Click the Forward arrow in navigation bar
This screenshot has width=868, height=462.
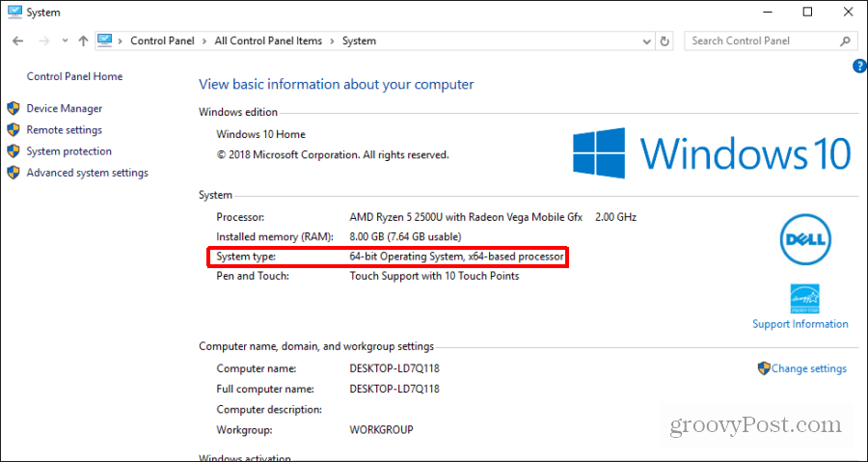[44, 41]
